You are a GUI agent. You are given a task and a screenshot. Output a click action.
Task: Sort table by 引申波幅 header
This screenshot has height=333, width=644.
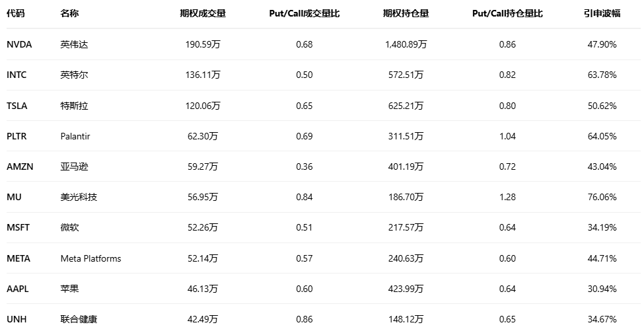(x=602, y=13)
